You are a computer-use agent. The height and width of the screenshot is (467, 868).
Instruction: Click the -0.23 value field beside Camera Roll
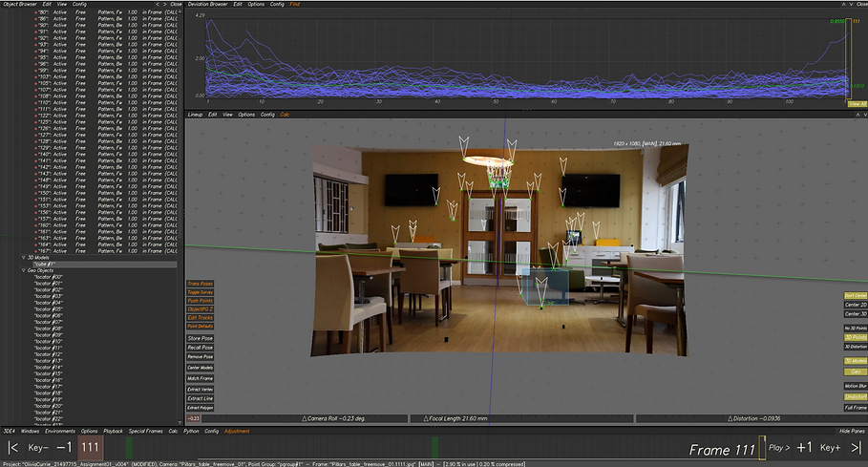pyautogui.click(x=193, y=419)
